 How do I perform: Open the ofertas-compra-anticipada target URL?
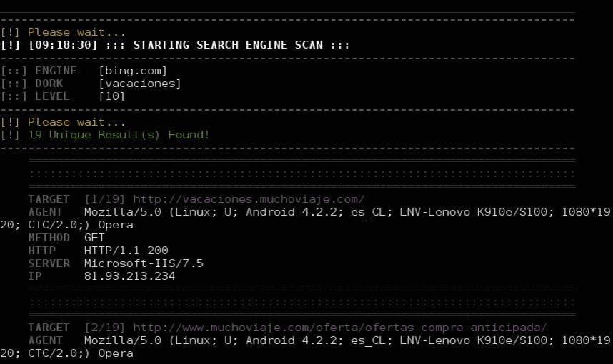pos(340,328)
